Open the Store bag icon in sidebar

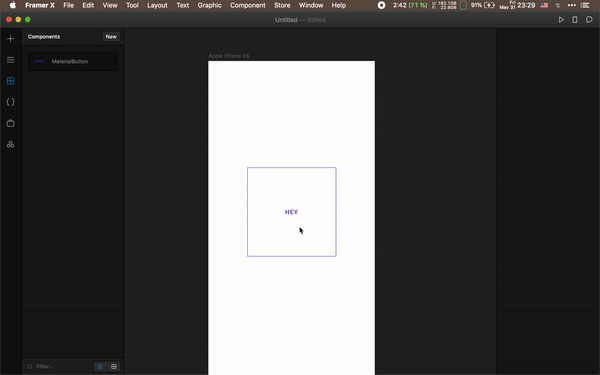click(x=10, y=123)
